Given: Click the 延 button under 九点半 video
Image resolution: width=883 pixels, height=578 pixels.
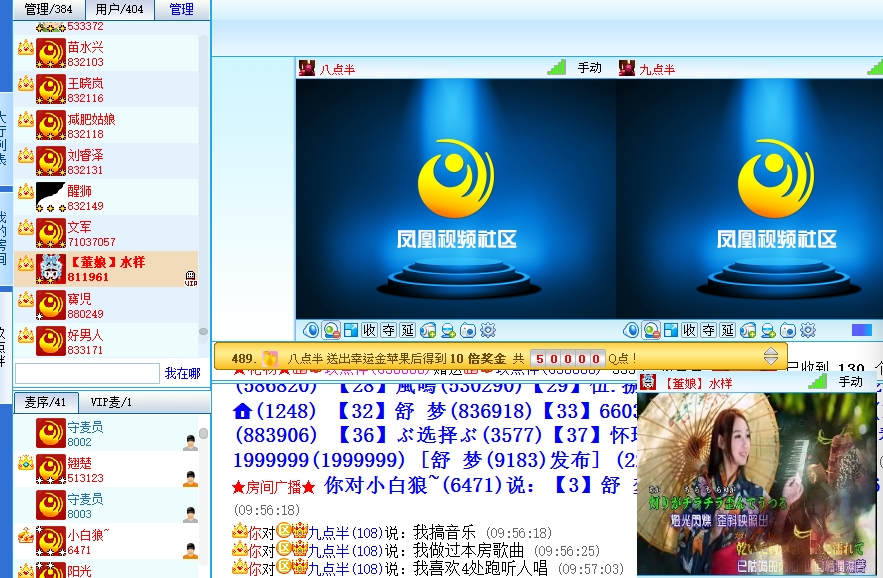Looking at the screenshot, I should (x=728, y=330).
